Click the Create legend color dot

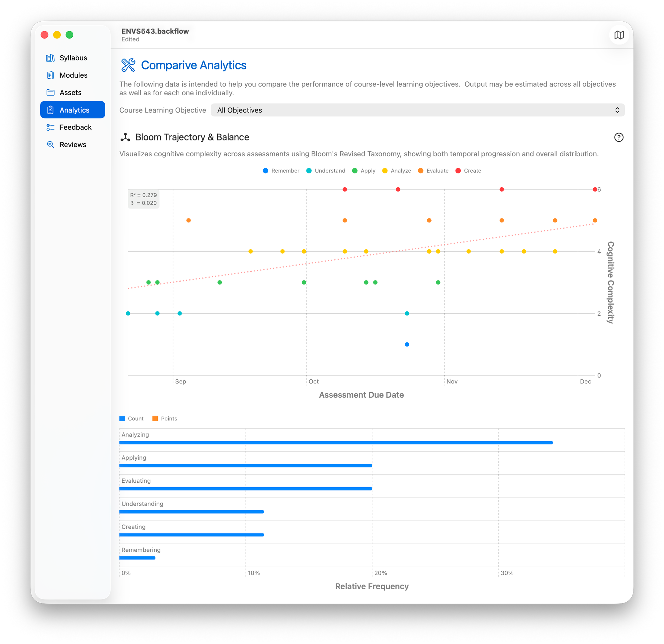click(x=458, y=171)
